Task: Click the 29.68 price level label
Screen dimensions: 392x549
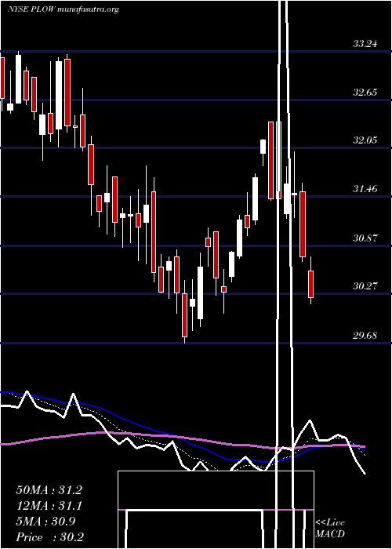Action: [x=365, y=336]
